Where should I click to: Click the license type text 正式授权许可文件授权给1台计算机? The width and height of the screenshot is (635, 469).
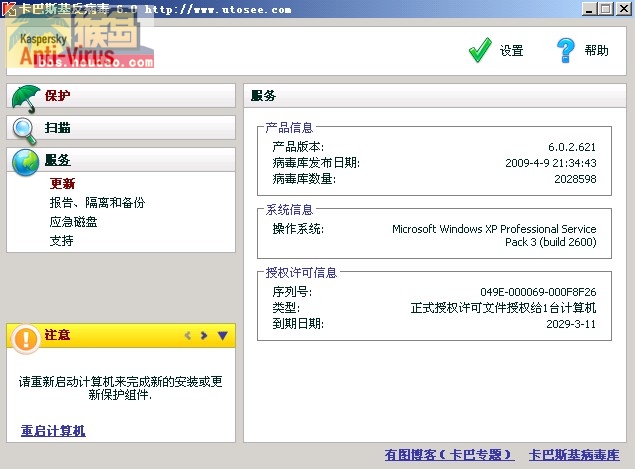[x=503, y=308]
